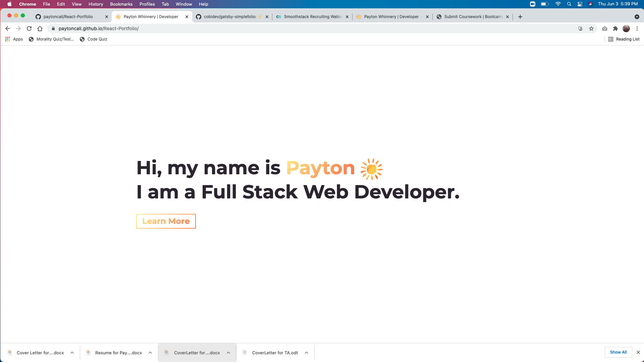This screenshot has width=644, height=362.
Task: Click Show All downloads button
Action: [x=618, y=352]
